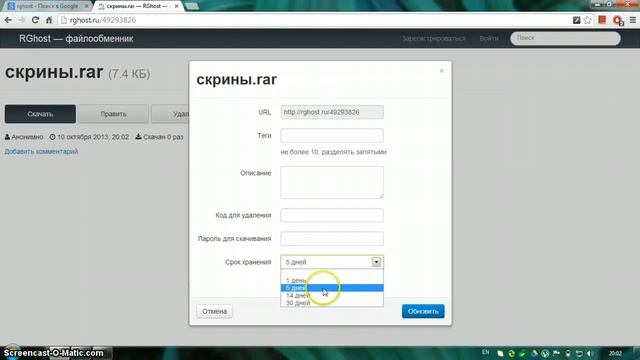Click the Анонимно author text

27,137
